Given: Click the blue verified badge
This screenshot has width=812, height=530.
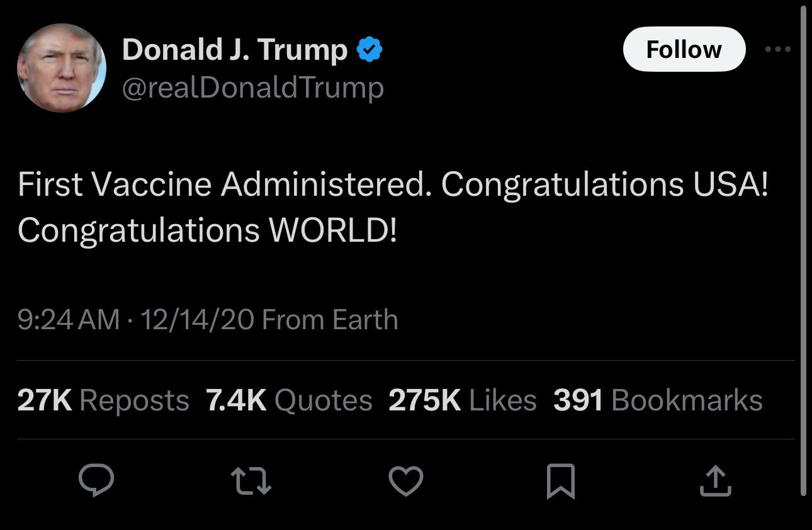Looking at the screenshot, I should point(370,50).
